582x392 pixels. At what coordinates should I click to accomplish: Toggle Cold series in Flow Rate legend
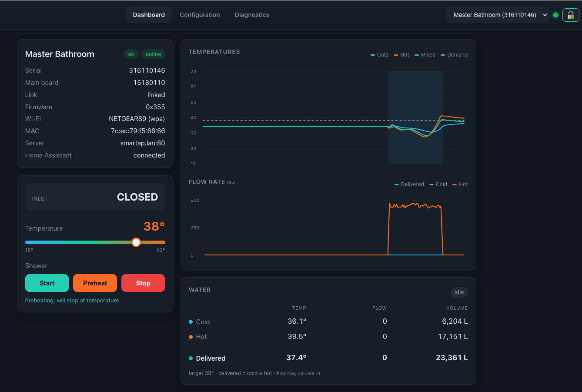pyautogui.click(x=438, y=184)
